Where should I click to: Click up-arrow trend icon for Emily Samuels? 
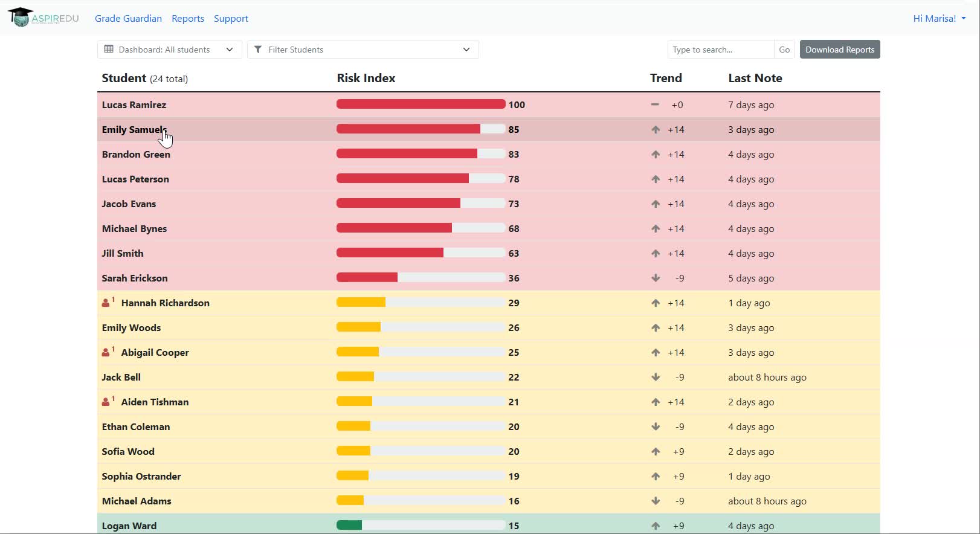pyautogui.click(x=656, y=129)
